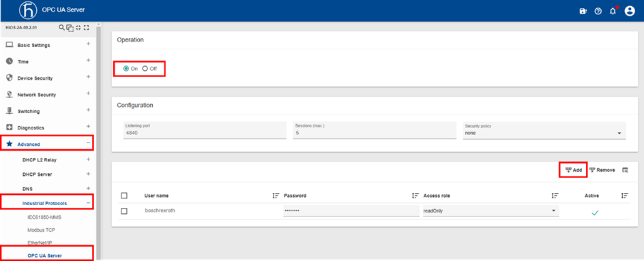Collapse the Advanced menu minus sign

point(88,143)
